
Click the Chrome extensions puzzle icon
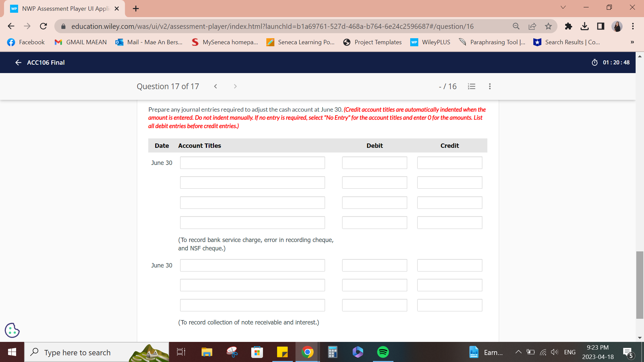(x=568, y=26)
